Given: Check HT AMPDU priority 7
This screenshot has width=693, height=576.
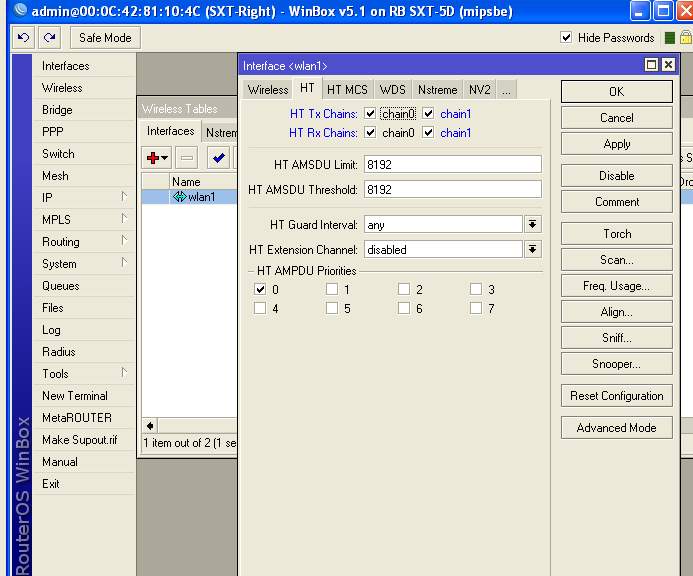Looking at the screenshot, I should coord(476,308).
